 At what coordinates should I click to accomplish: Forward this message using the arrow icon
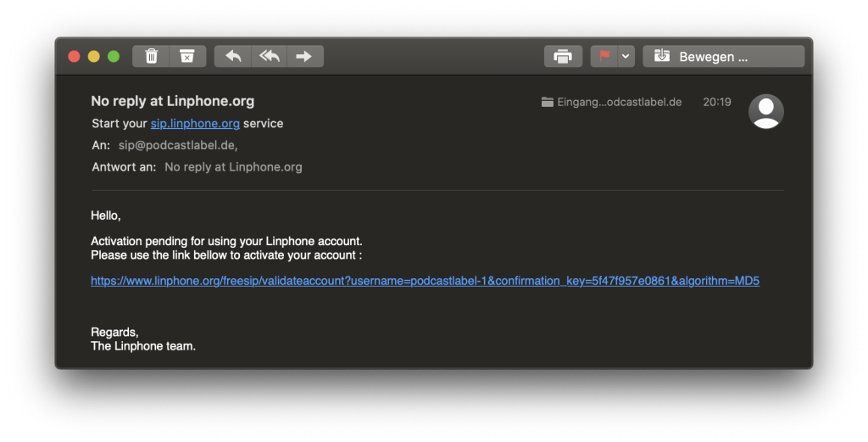tap(304, 57)
